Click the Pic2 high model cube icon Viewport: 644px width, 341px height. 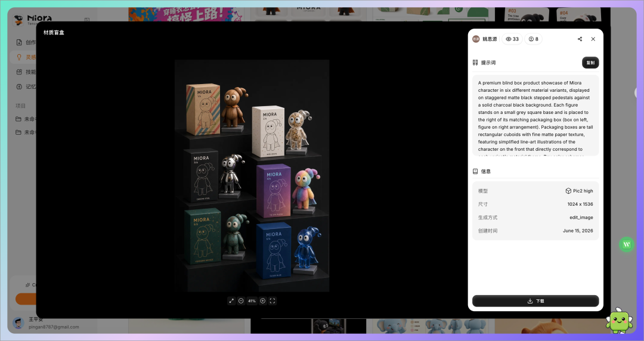pyautogui.click(x=568, y=191)
